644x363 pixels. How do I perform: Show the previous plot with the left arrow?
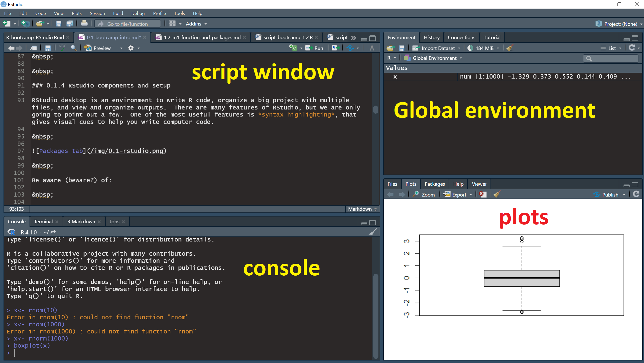tap(391, 195)
